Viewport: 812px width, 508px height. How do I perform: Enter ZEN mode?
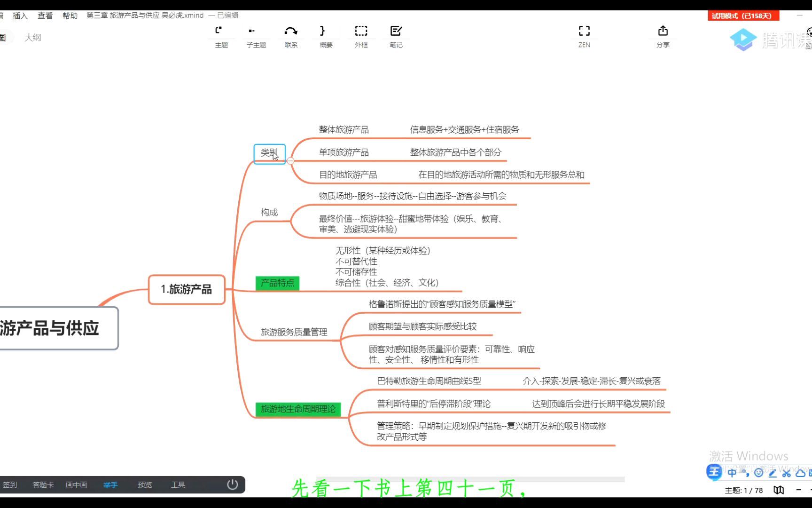(584, 37)
